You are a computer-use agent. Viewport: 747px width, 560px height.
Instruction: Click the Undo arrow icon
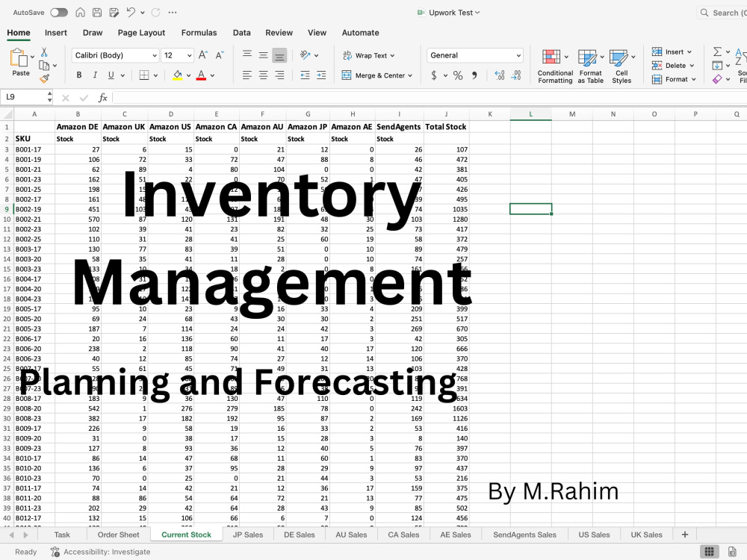pos(131,13)
